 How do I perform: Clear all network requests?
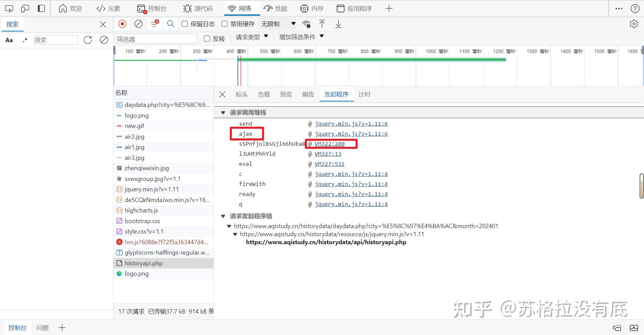tap(138, 24)
